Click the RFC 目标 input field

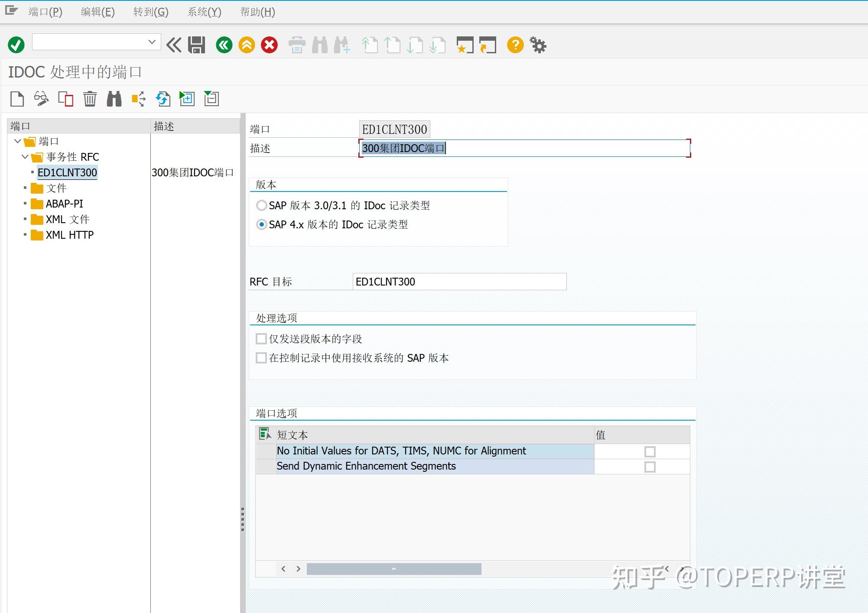(x=459, y=282)
